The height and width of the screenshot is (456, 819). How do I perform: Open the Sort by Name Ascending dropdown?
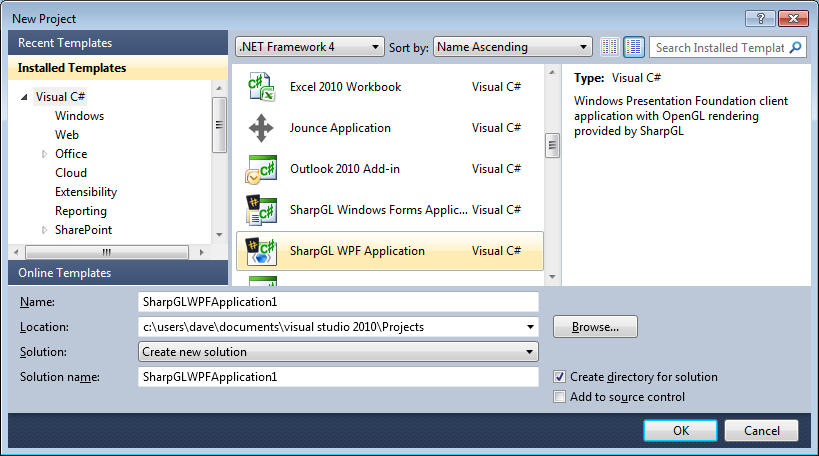coord(512,47)
